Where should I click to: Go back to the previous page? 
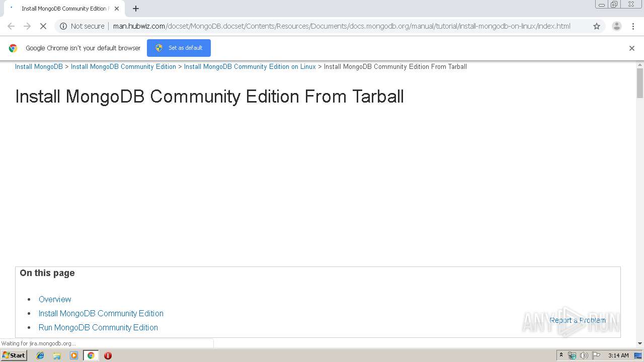click(11, 26)
